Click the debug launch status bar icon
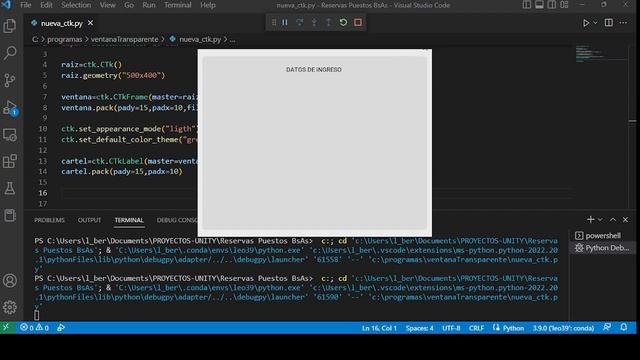Screen dimensions: 640x360 [x=61, y=328]
